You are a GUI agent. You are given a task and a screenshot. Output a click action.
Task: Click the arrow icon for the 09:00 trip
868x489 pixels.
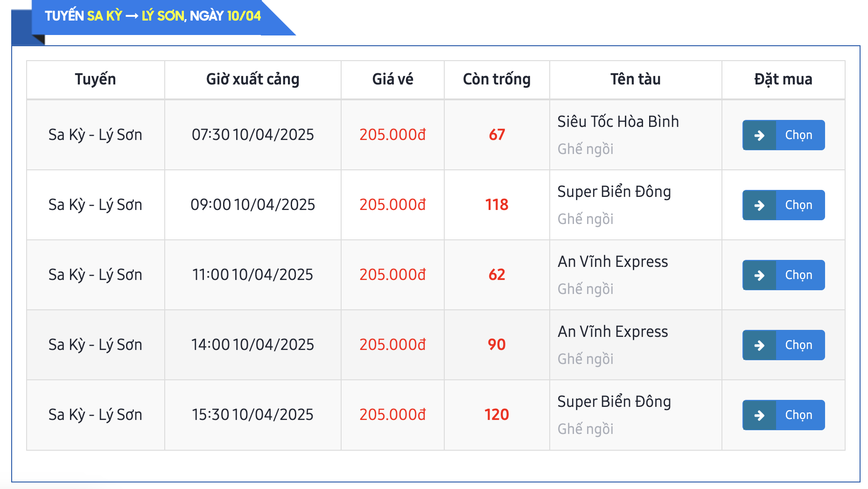(x=759, y=205)
